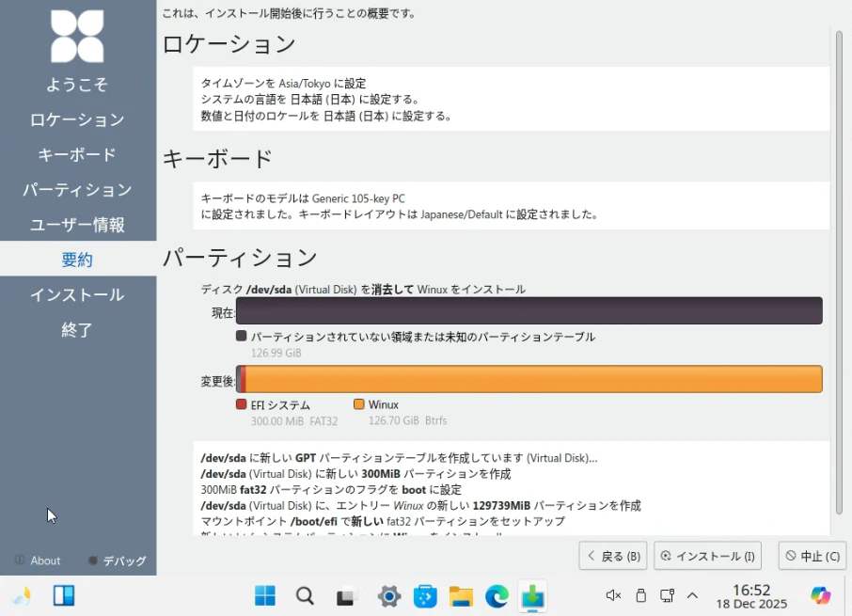Viewport: 852px width, 616px height.
Task: Open the Start menu
Action: [265, 596]
